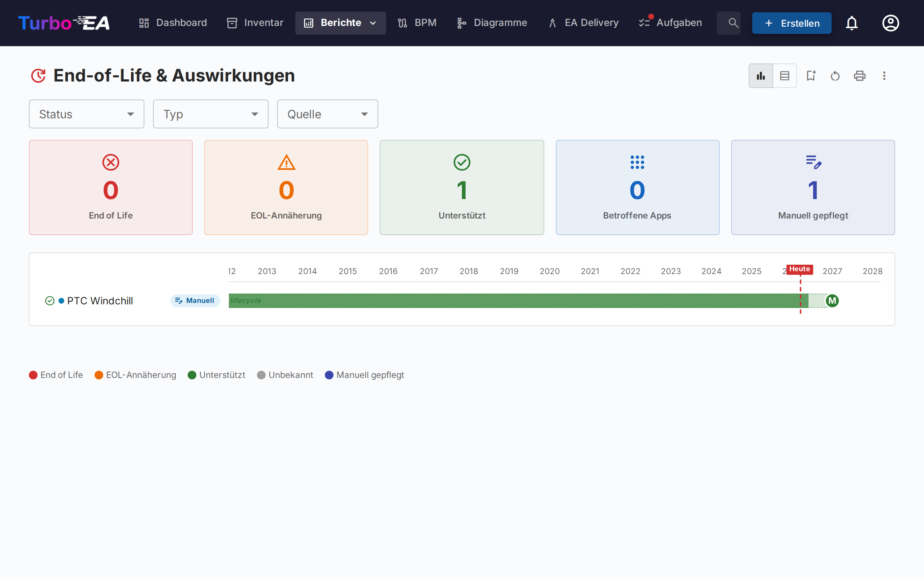Open the Status filter dropdown
924x577 pixels.
pyautogui.click(x=86, y=114)
